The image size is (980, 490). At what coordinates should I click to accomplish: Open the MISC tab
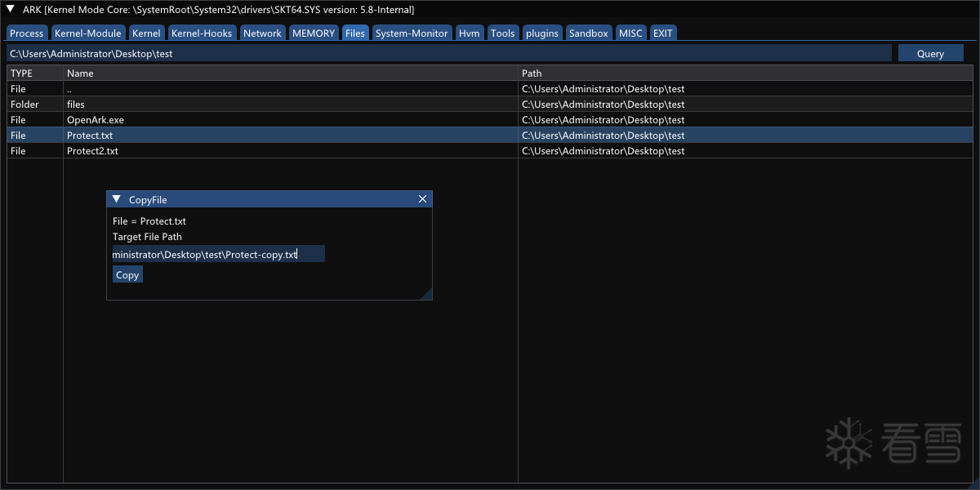[x=631, y=33]
